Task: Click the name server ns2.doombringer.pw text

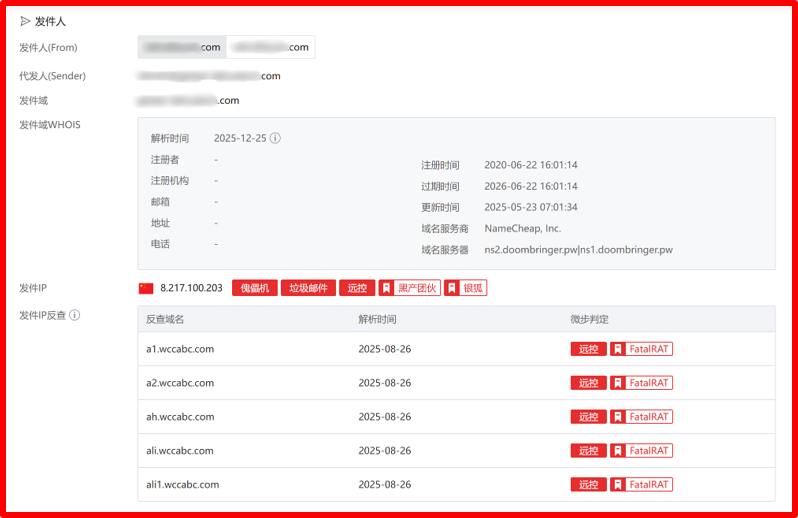Action: 531,250
